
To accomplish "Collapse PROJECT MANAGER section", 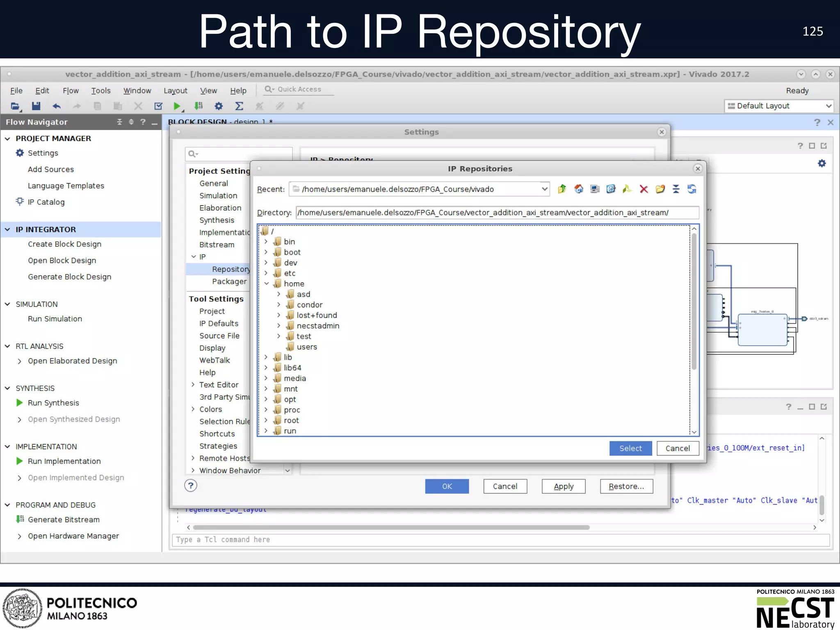I will pos(7,139).
